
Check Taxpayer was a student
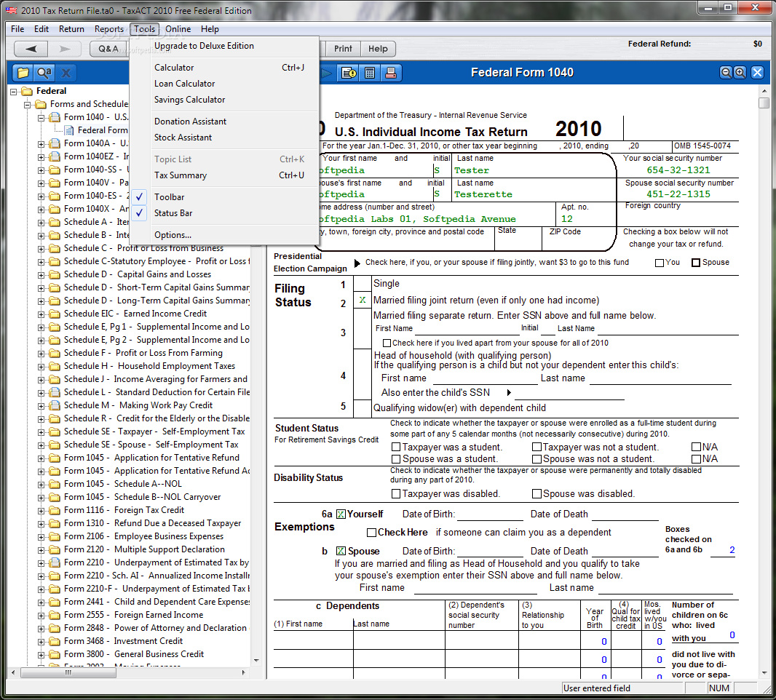[396, 448]
